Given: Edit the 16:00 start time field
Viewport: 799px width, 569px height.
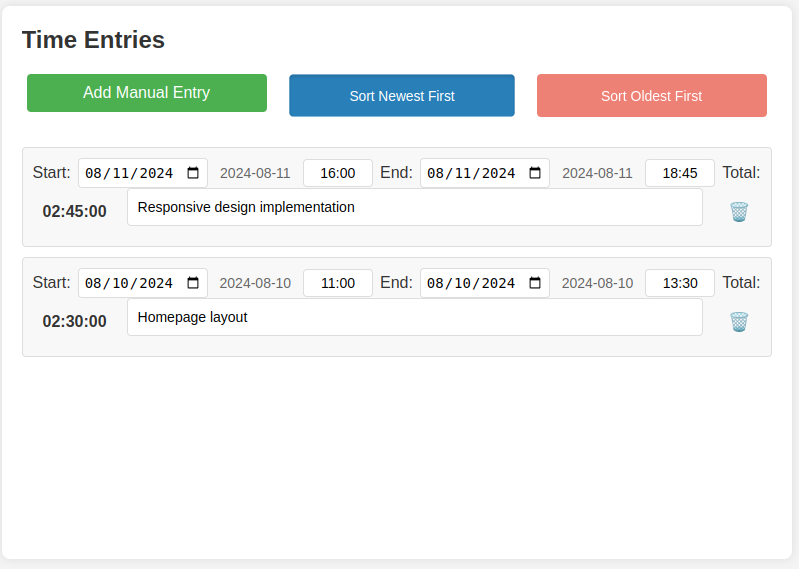Looking at the screenshot, I should tap(338, 173).
